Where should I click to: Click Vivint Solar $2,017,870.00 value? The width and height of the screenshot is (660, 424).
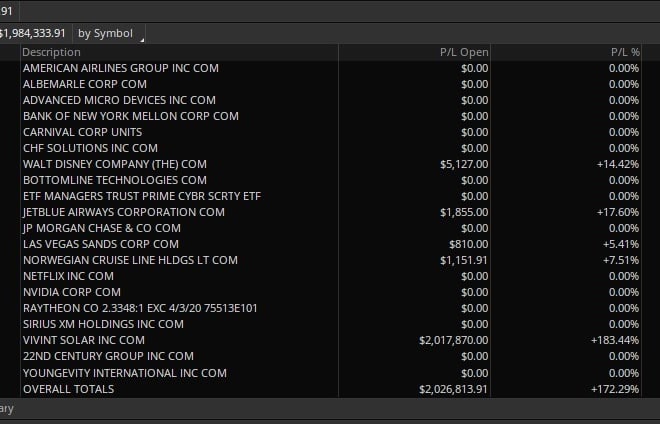coord(454,340)
